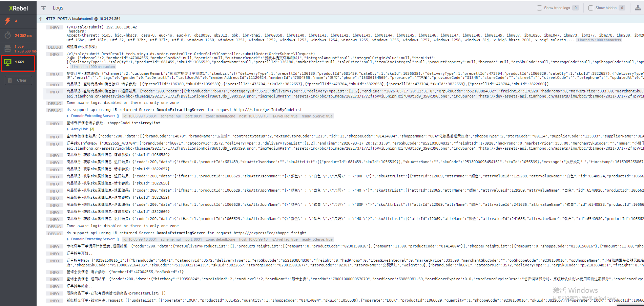Click 'Limited to 1000 characters' on the Accept-Charset line
644x306 pixels.
click(x=599, y=40)
